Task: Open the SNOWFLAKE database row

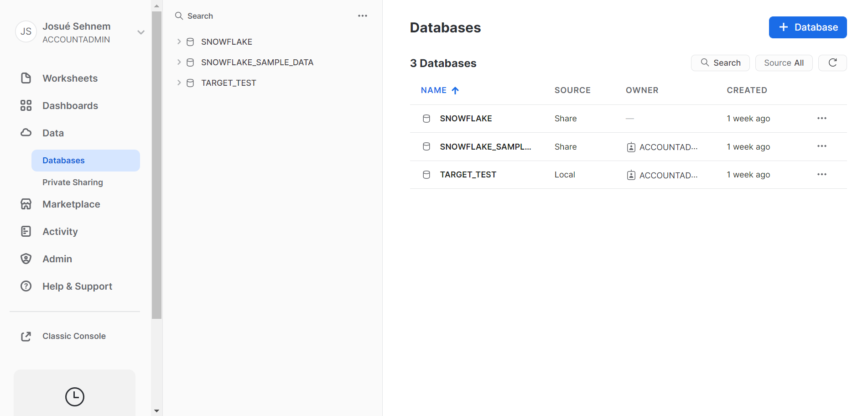Action: click(x=629, y=119)
